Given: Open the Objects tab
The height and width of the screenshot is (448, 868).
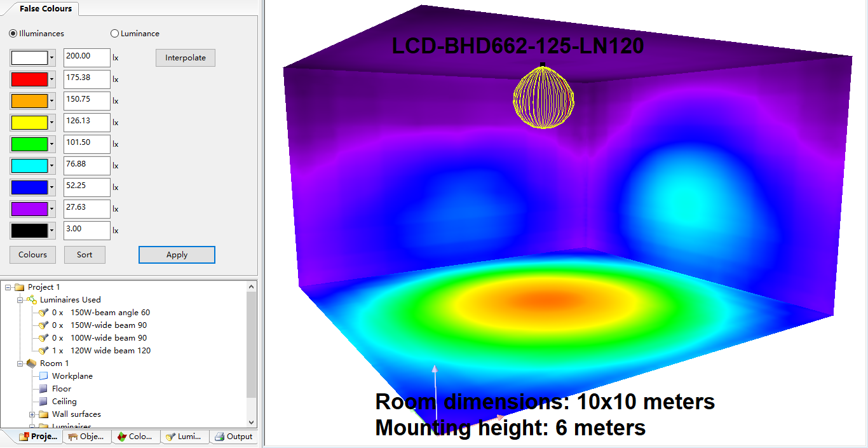Looking at the screenshot, I should (86, 437).
